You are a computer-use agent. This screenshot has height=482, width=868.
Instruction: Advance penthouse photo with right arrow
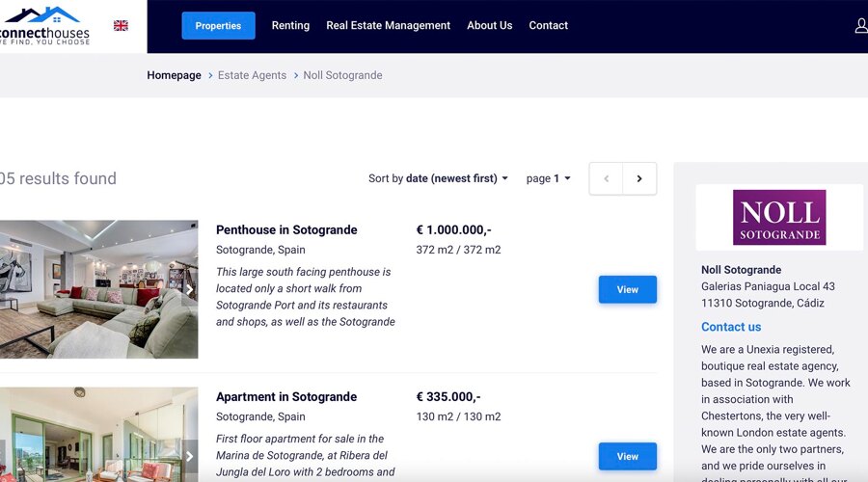click(190, 289)
